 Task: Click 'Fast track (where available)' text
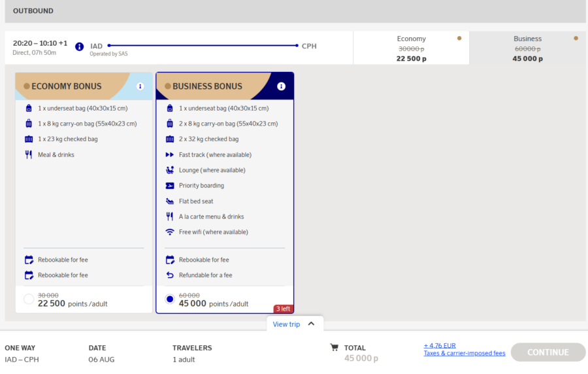tap(215, 154)
